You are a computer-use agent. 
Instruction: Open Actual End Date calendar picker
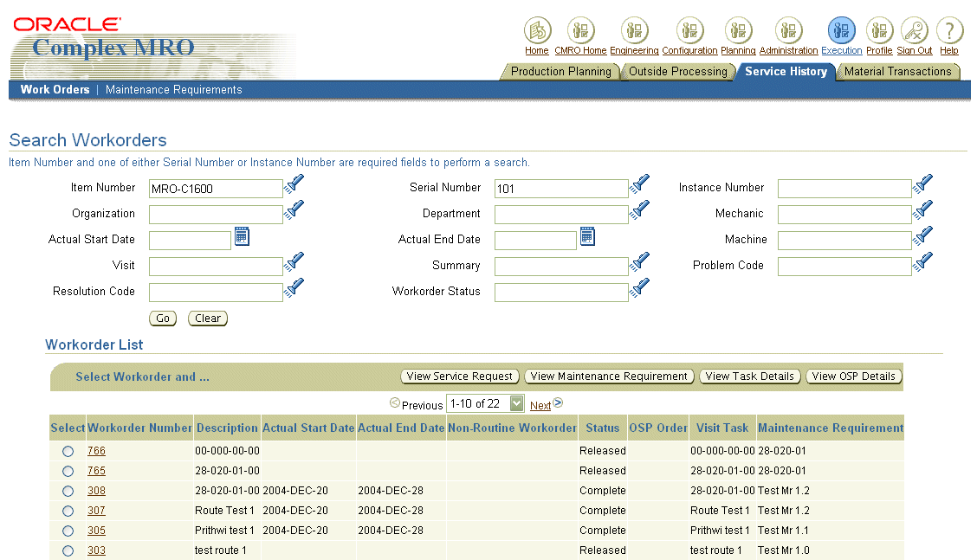click(x=587, y=236)
